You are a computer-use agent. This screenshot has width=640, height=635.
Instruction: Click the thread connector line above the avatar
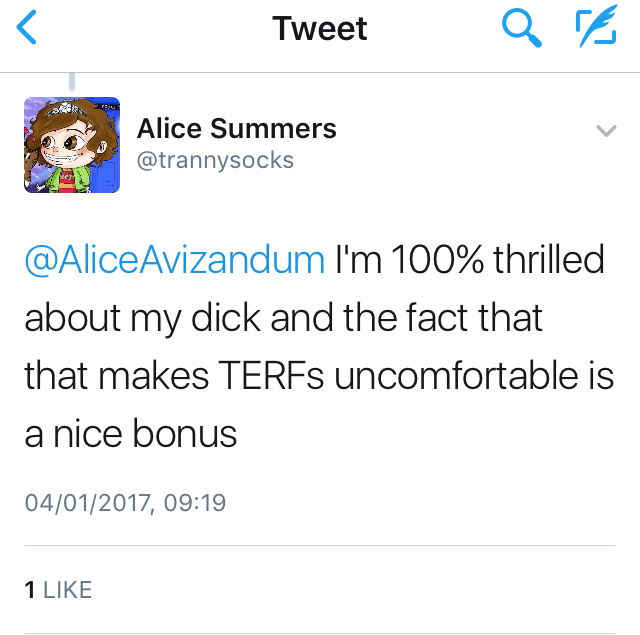pyautogui.click(x=71, y=82)
